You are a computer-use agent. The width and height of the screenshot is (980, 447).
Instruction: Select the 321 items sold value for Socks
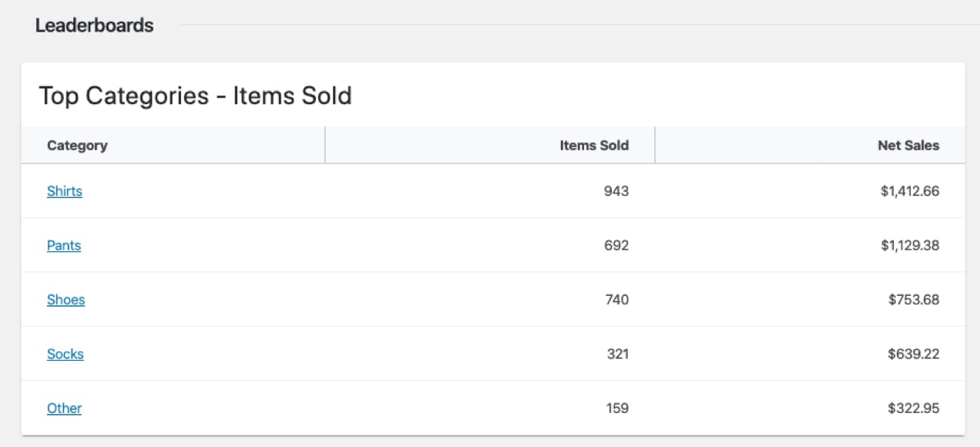coord(617,354)
